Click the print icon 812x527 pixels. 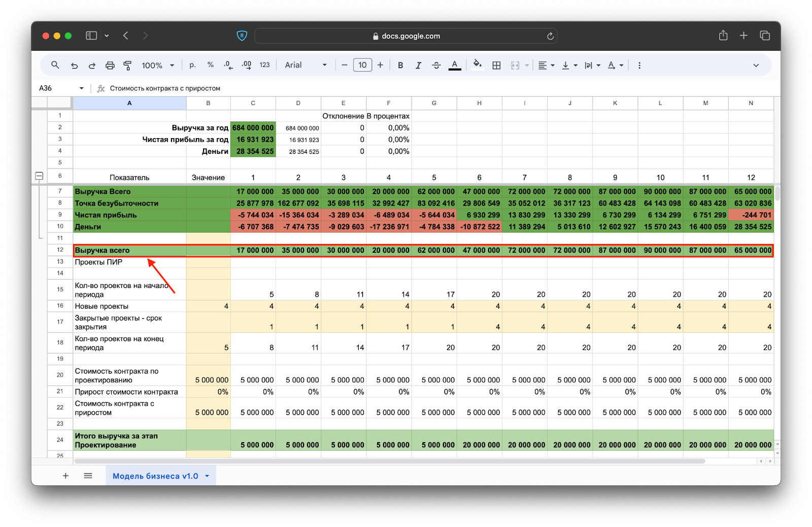pos(110,65)
